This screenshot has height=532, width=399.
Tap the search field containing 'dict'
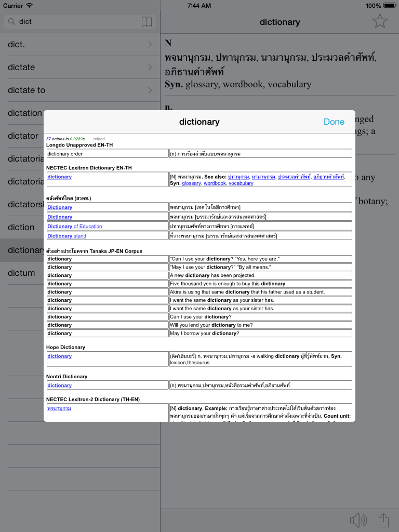coord(79,22)
